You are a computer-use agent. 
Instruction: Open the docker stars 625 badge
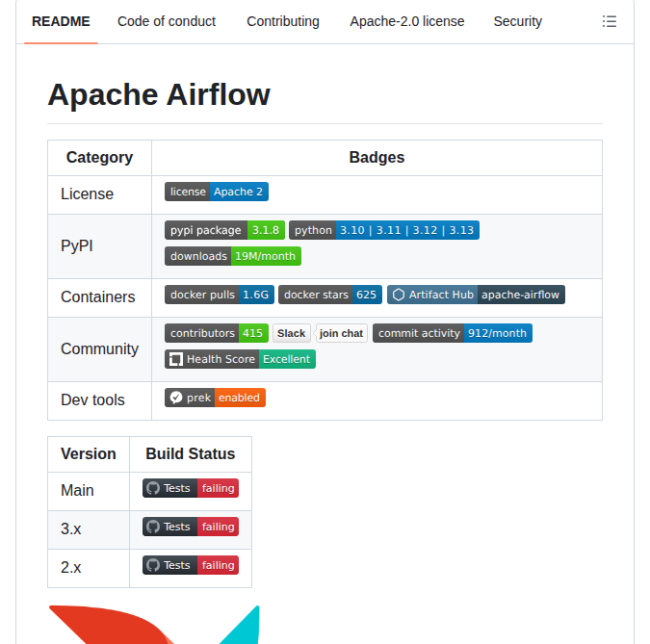click(330, 295)
